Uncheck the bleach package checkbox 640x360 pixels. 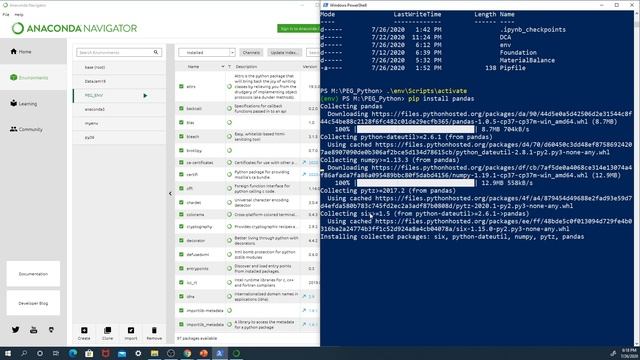point(181,136)
